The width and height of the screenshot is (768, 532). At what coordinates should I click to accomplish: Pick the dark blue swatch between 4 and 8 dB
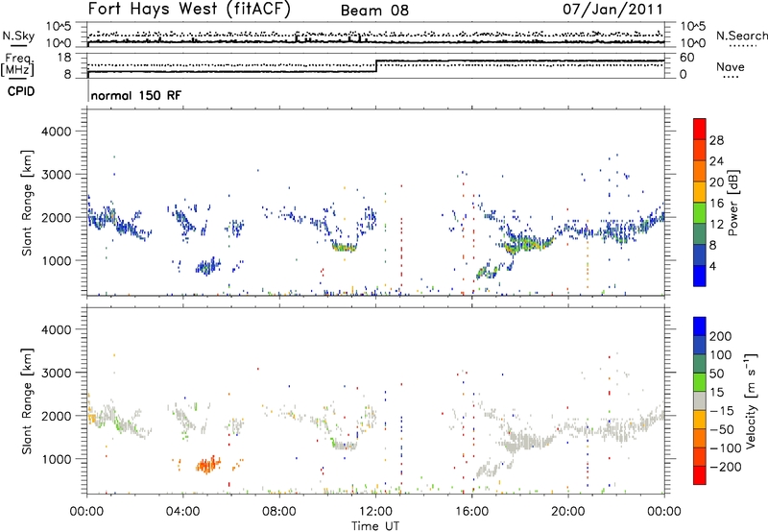coord(700,254)
